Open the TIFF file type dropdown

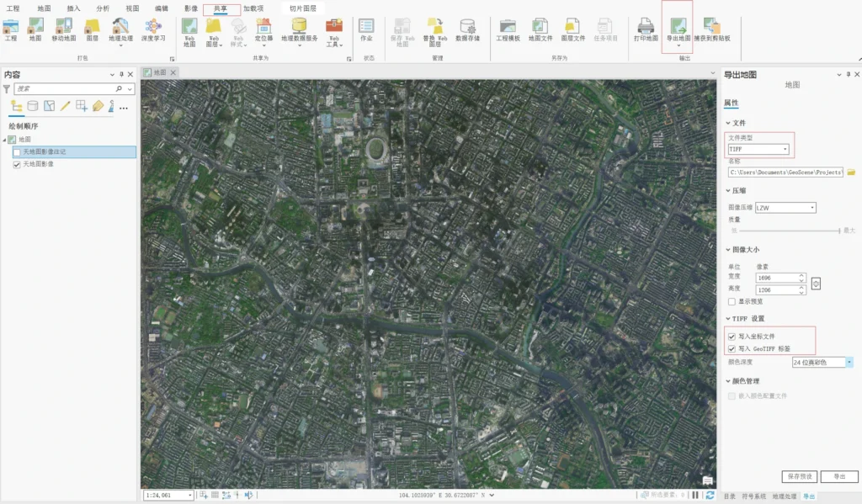point(785,149)
